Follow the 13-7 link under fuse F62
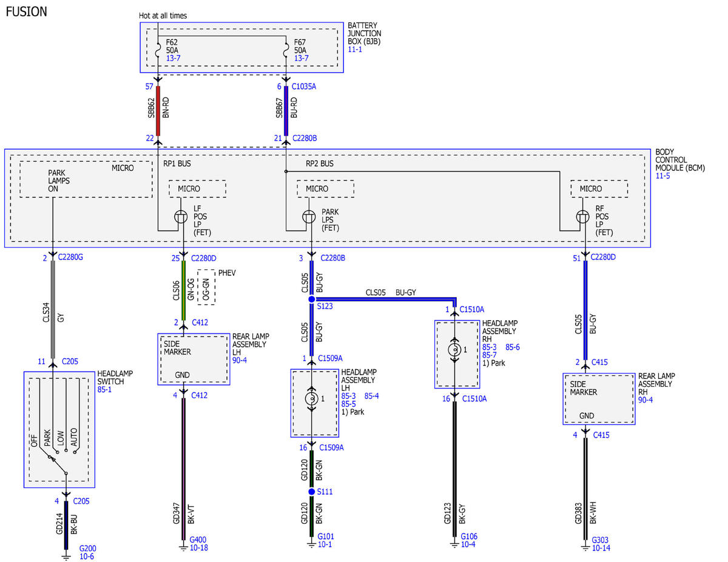 [173, 58]
